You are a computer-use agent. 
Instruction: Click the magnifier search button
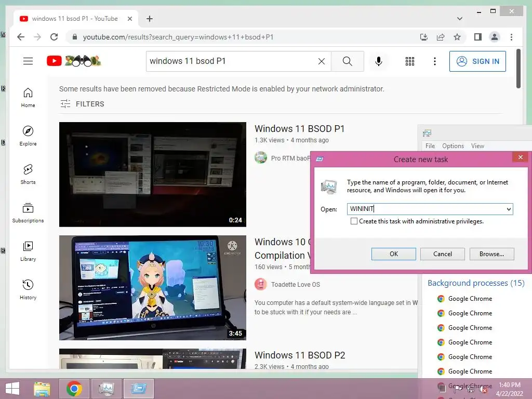tap(347, 61)
